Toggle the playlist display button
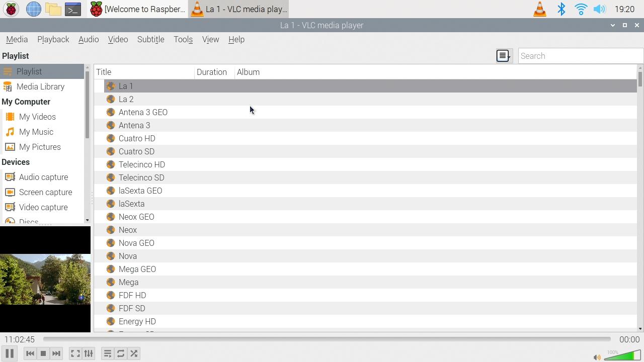This screenshot has height=362, width=644. point(107,353)
